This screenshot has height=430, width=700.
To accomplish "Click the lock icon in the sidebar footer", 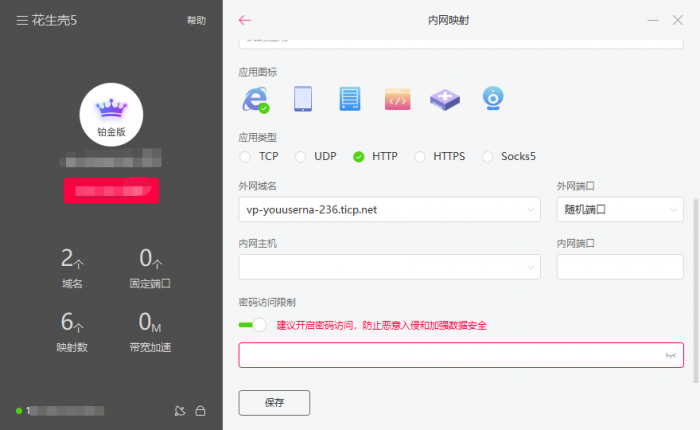I will 200,411.
